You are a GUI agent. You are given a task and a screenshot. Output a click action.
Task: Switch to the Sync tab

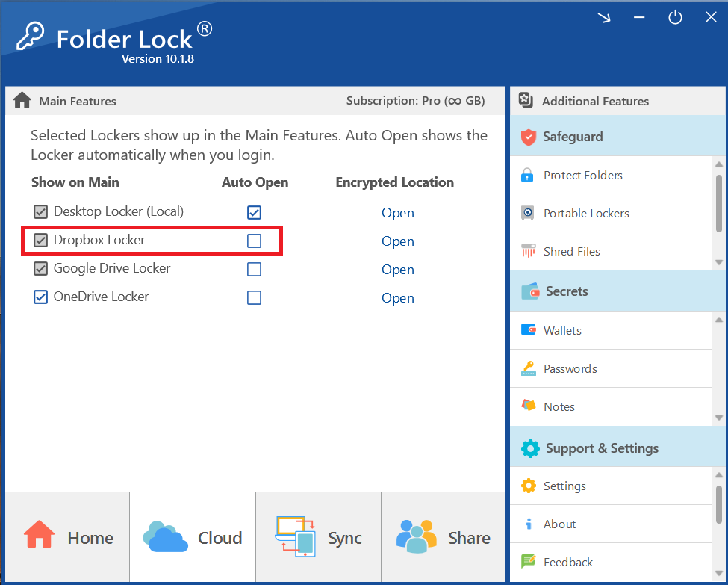[x=318, y=538]
